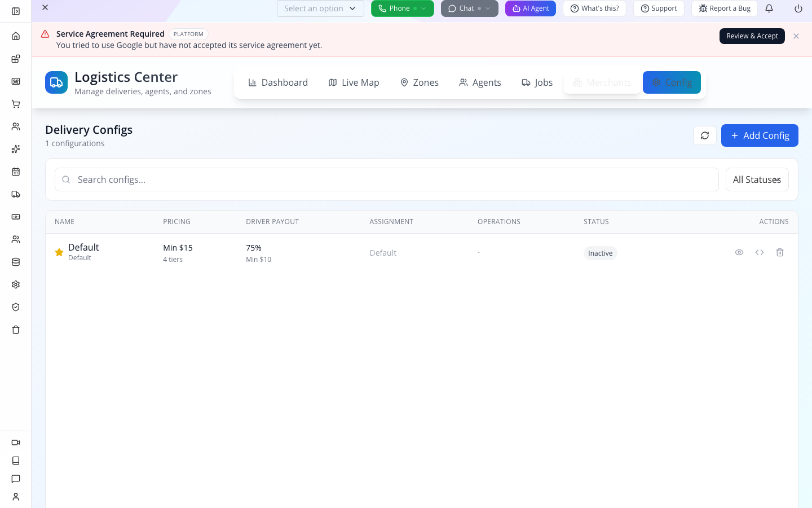This screenshot has height=508, width=812.
Task: Click the Logistics Center truck logo
Action: 56,82
